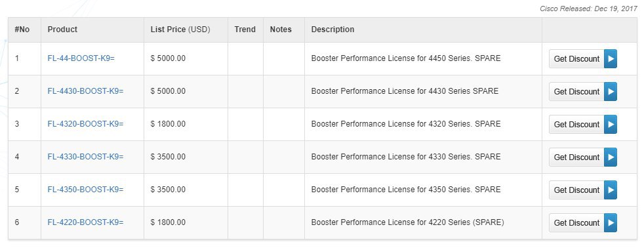The image size is (644, 248).
Task: Click description 'Booster Performance License for 4320 Series. SPARE'
Action: coord(406,124)
